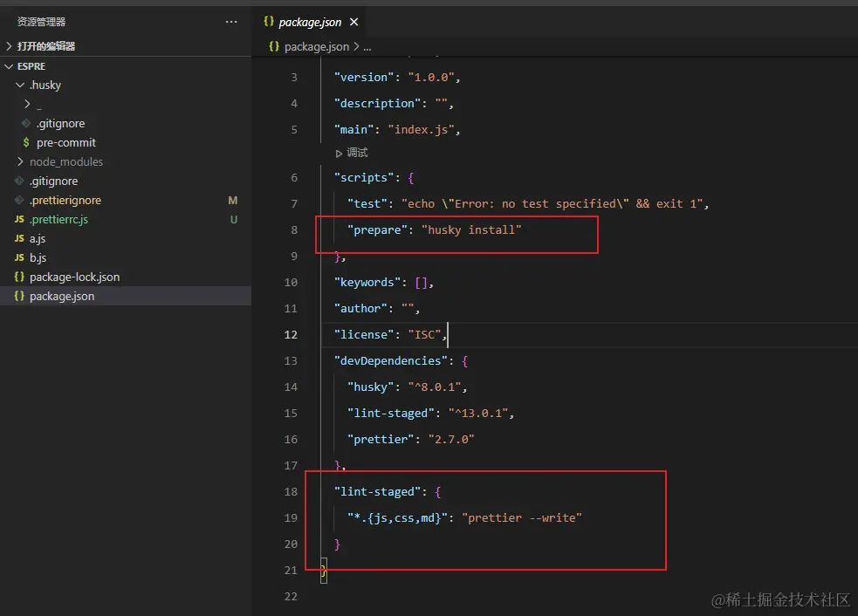Place cursor on "husky install" value

pos(471,229)
